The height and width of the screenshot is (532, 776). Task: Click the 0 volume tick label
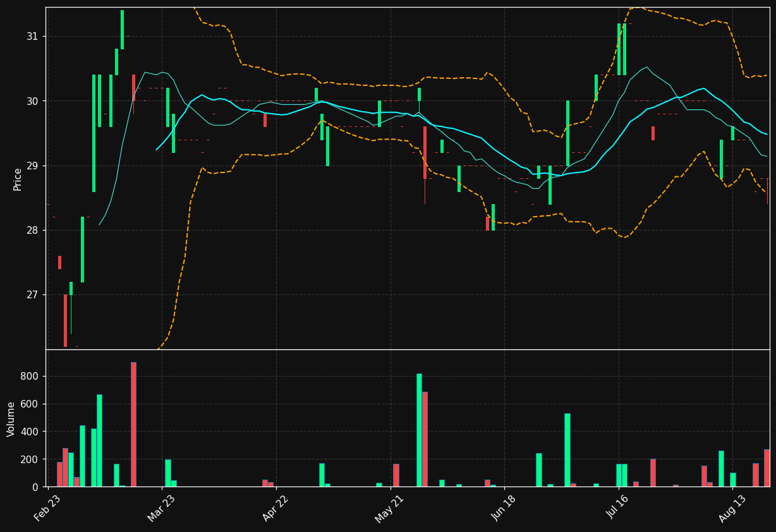click(35, 487)
